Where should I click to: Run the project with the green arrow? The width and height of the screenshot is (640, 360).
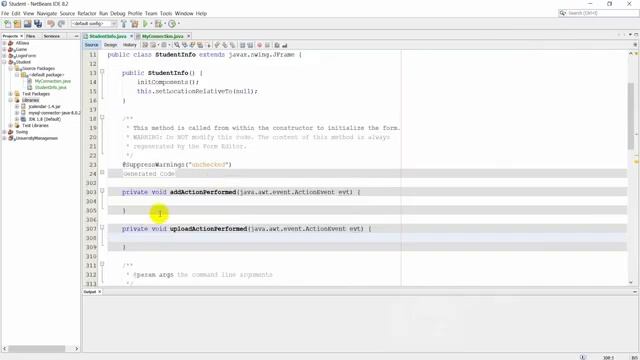coord(145,24)
